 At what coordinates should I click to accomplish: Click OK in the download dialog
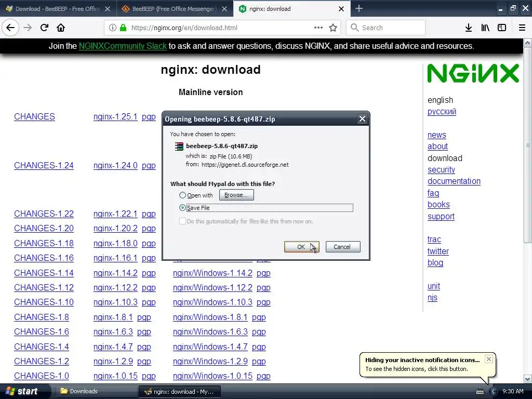click(302, 247)
